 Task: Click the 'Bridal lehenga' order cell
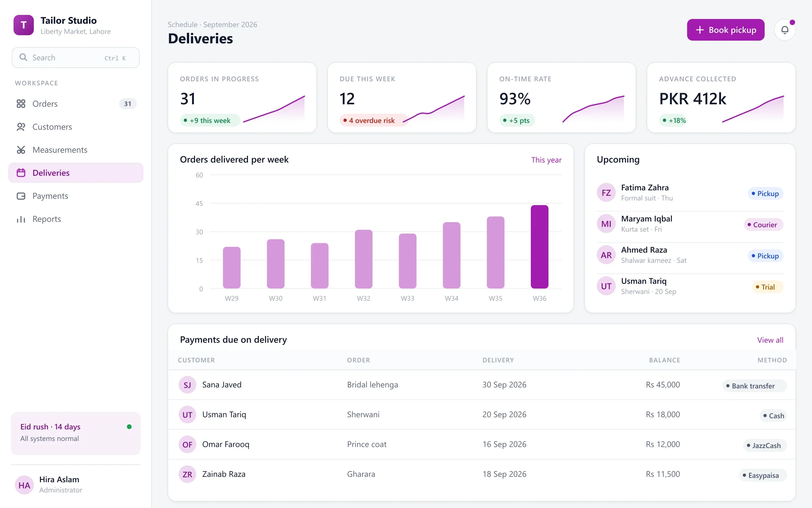pyautogui.click(x=373, y=385)
